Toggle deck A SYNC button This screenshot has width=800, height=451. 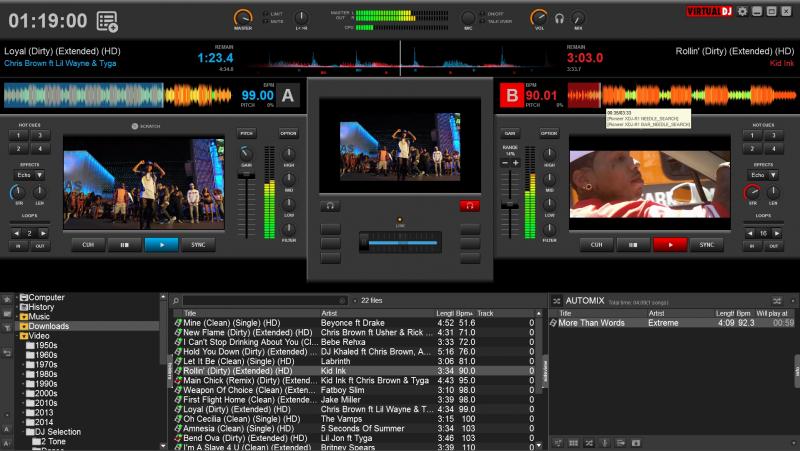pos(198,245)
